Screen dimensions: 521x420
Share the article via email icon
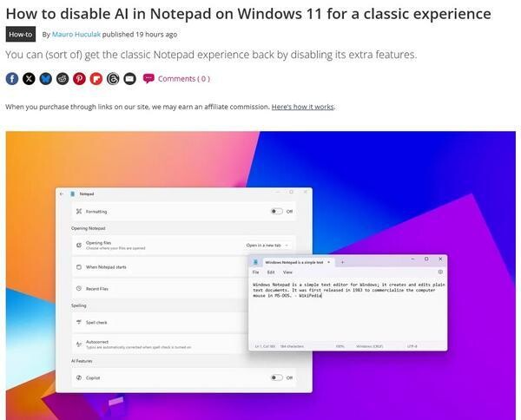[x=129, y=79]
